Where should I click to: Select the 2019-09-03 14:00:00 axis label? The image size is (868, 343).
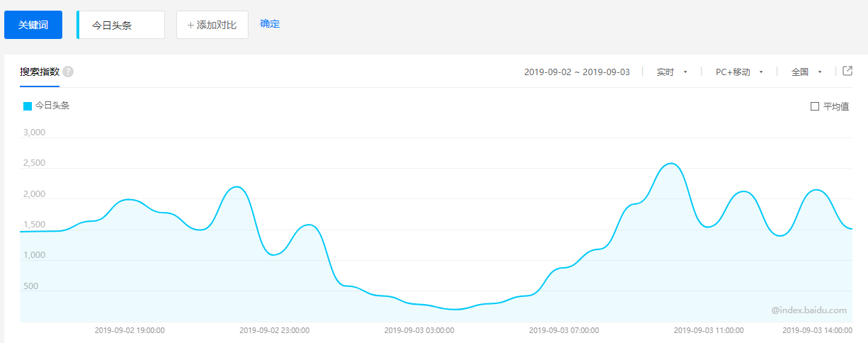[x=817, y=330]
